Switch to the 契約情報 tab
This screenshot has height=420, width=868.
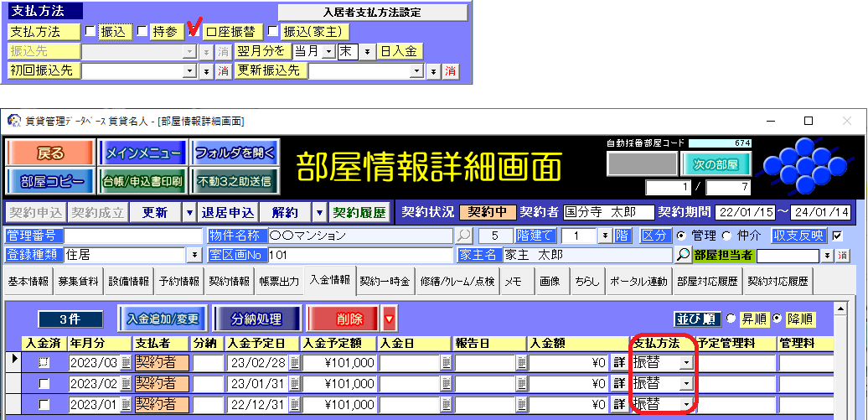(x=227, y=282)
